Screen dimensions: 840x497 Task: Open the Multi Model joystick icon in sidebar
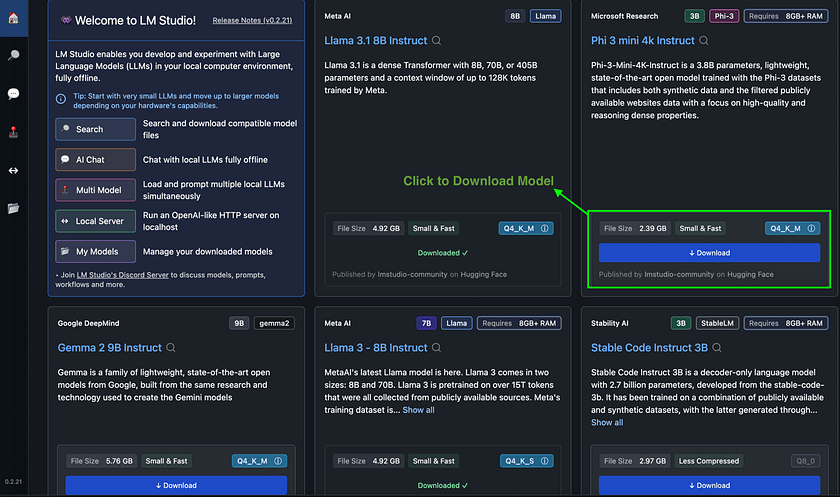pyautogui.click(x=13, y=132)
